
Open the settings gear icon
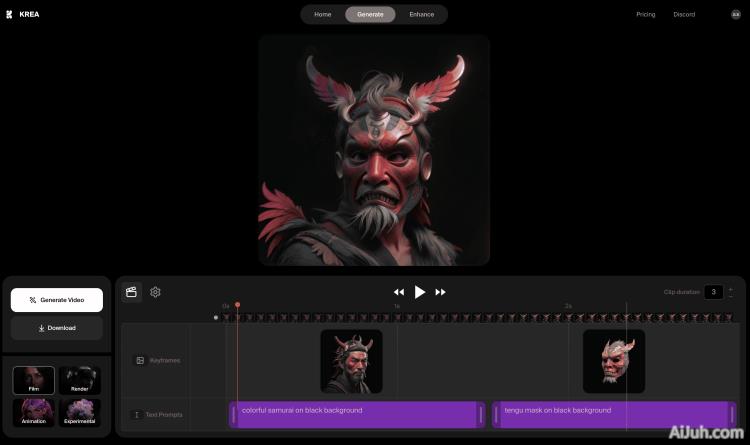click(x=155, y=292)
